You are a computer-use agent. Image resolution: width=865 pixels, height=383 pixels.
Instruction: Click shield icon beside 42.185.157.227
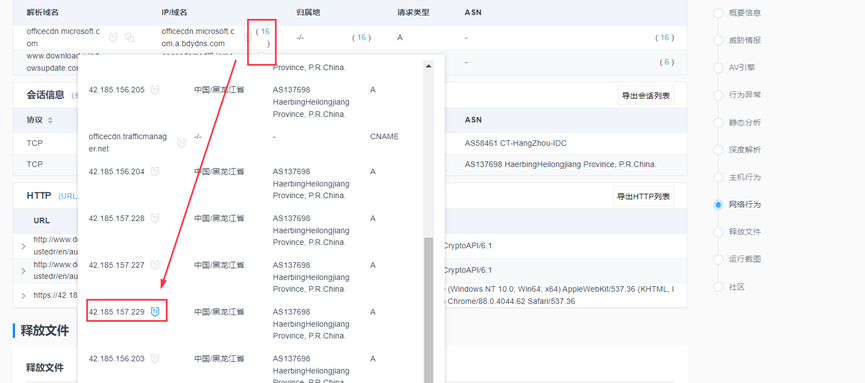[155, 265]
